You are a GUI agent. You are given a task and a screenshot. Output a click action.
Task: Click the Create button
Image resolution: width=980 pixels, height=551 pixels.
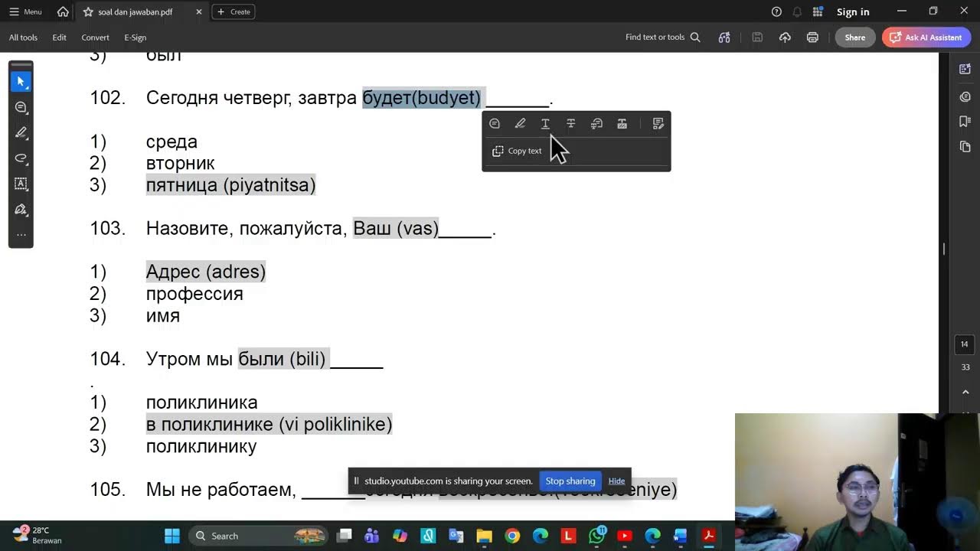[x=234, y=11]
